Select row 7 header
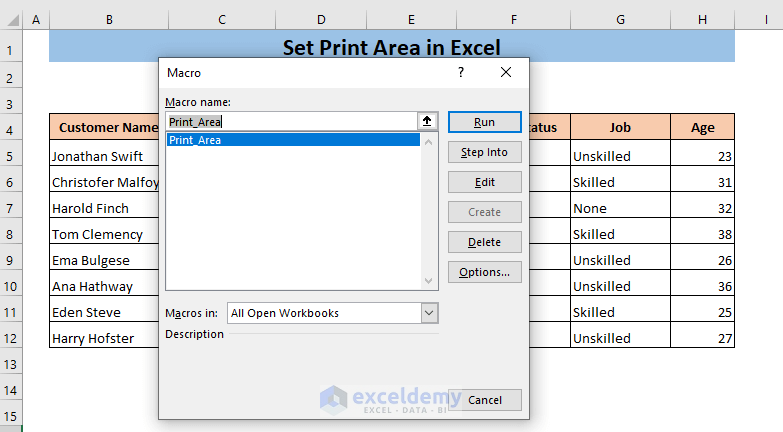This screenshot has width=783, height=432. coord(10,208)
